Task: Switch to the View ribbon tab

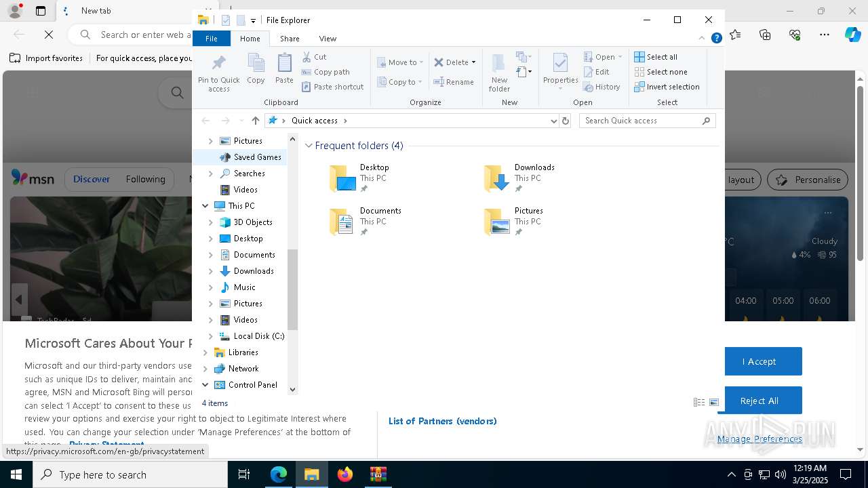Action: (328, 39)
